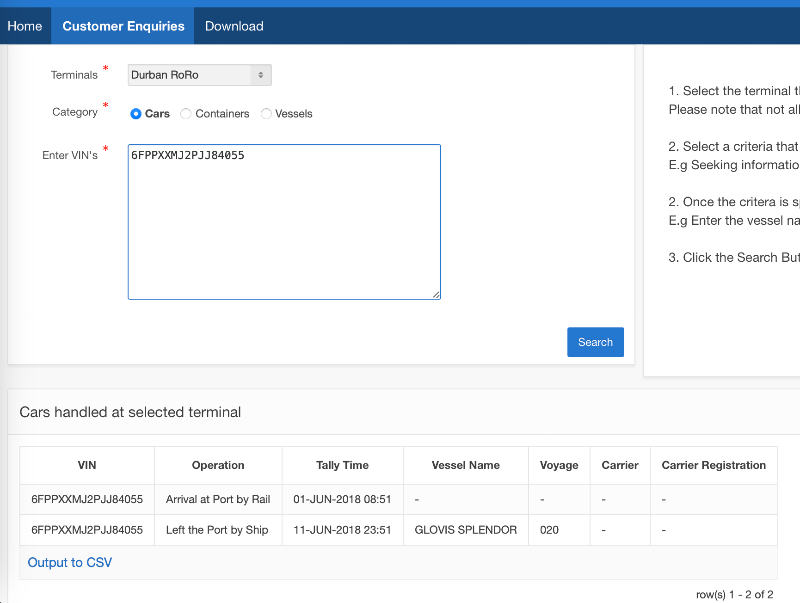Click the VIN cell in Arrival by Rail row

87,499
